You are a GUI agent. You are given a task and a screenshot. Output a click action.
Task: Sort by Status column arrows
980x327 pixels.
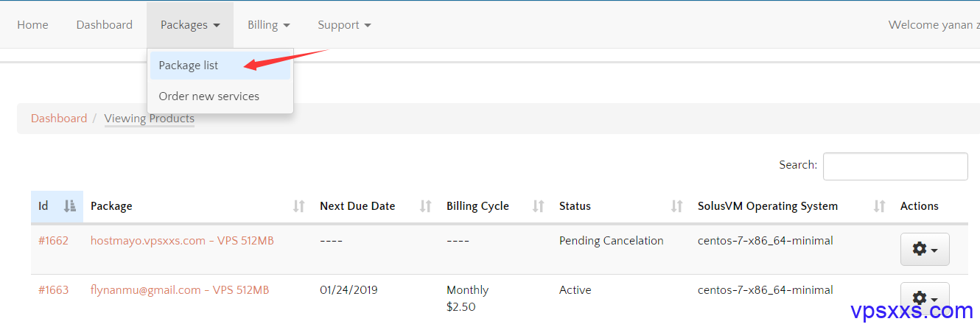tap(677, 206)
